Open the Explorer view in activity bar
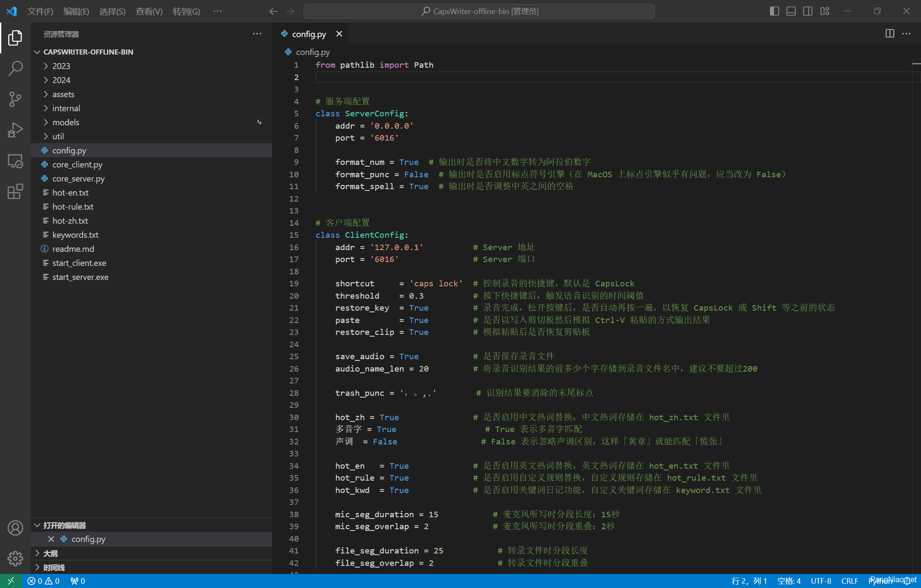 coord(15,38)
